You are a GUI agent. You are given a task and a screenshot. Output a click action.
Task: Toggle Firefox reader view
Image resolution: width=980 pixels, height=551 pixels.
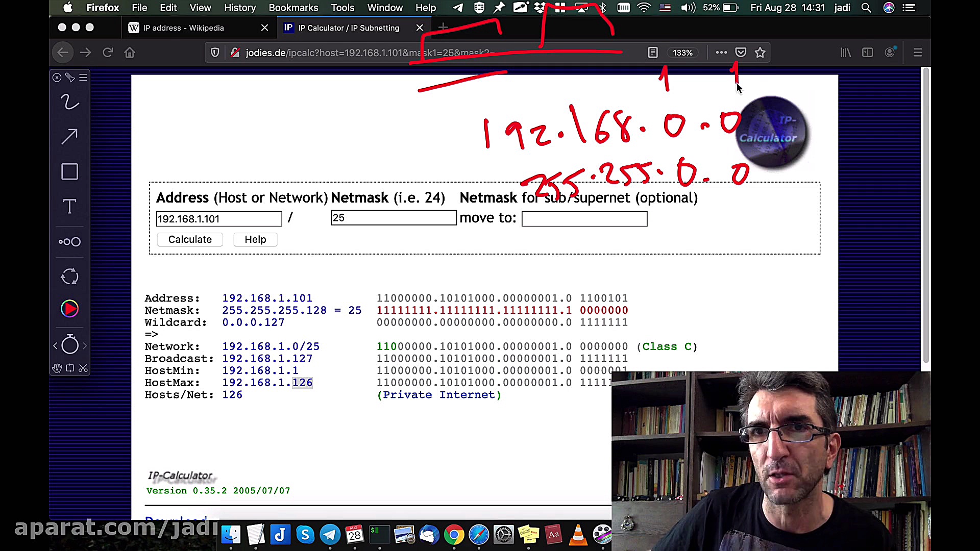(x=653, y=53)
